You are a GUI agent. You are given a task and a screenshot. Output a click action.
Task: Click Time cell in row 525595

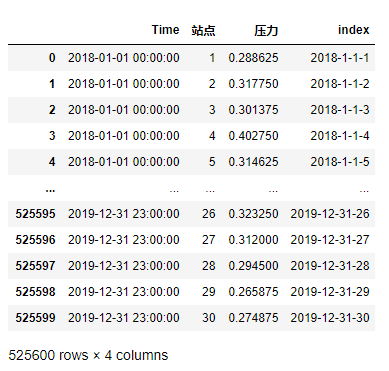coord(124,214)
